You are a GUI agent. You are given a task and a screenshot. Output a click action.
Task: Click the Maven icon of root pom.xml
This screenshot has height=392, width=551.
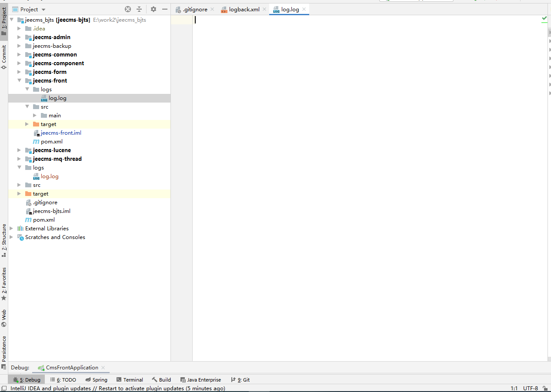pyautogui.click(x=28, y=220)
